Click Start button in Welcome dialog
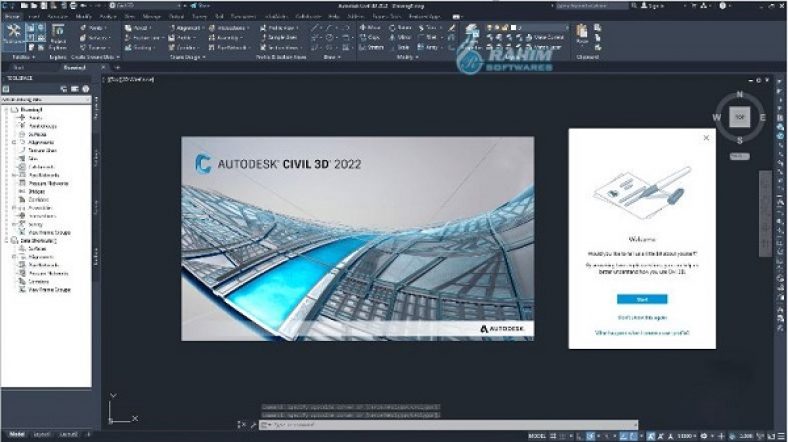 point(642,299)
